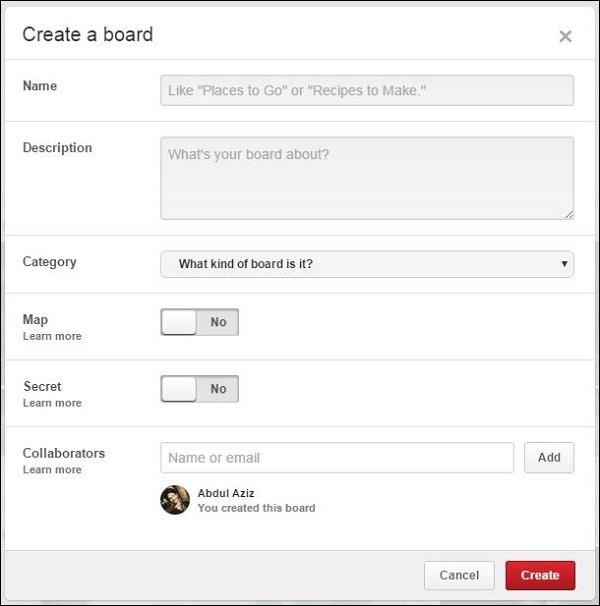Cancel board creation

pos(459,575)
